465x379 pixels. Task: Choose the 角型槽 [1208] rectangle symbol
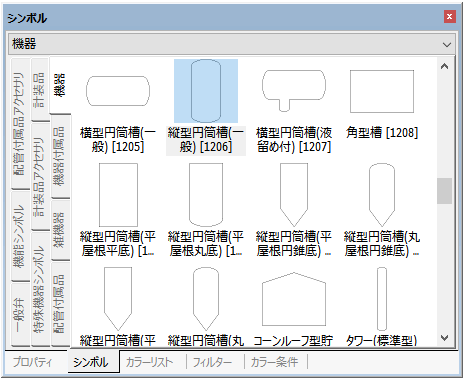pos(382,91)
